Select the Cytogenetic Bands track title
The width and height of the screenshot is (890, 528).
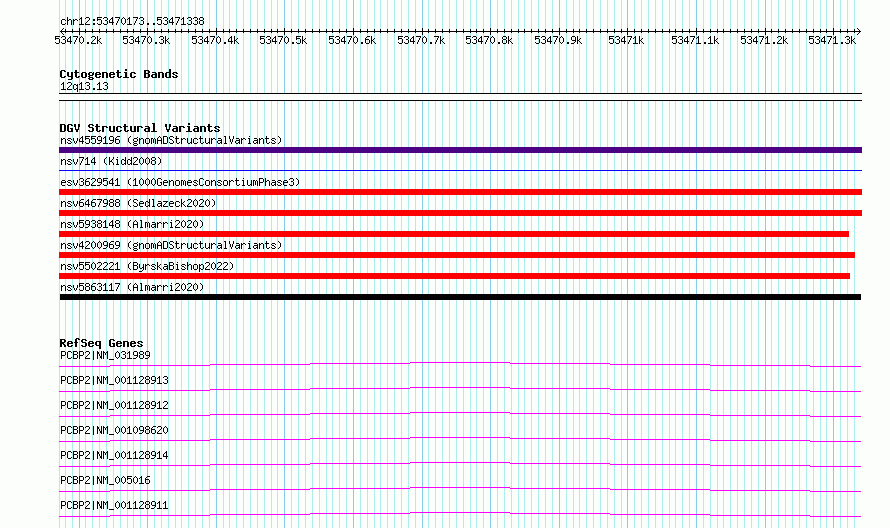[119, 74]
